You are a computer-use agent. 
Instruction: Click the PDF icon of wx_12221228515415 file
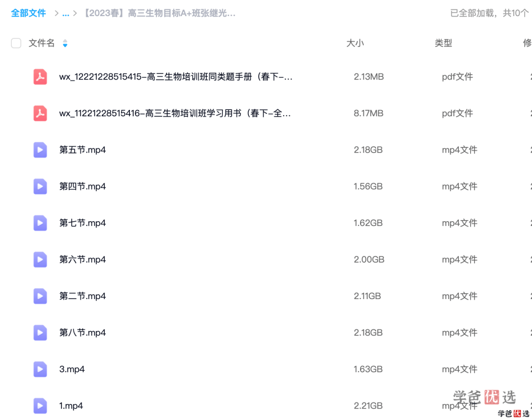[x=40, y=77]
